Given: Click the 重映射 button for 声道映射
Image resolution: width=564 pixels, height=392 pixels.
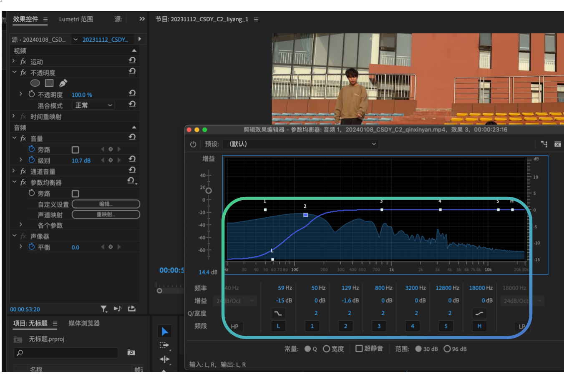Looking at the screenshot, I should pos(106,215).
